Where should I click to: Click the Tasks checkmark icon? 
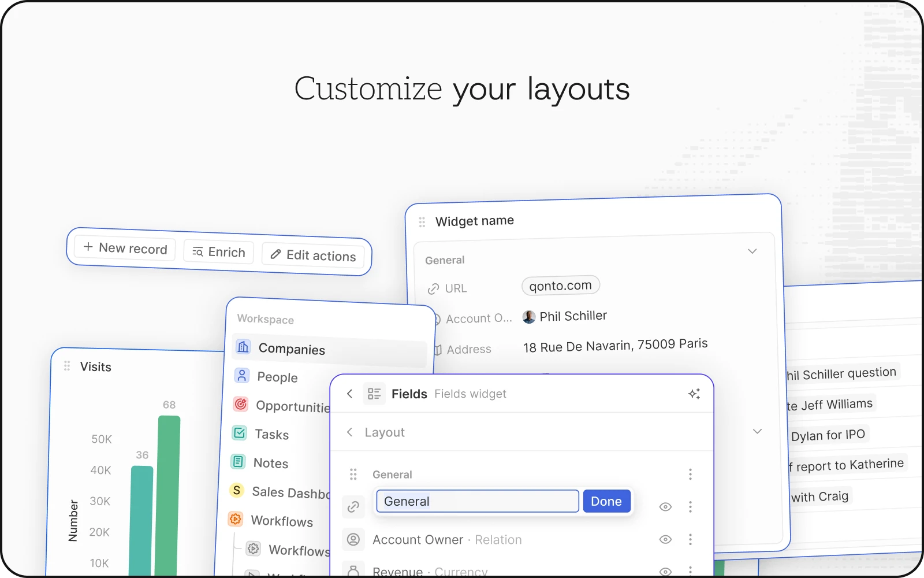pyautogui.click(x=239, y=433)
